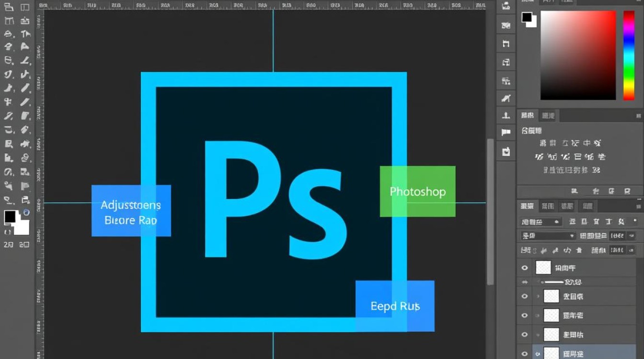Click the blue "Adjusstoens" box on the canvas
The width and height of the screenshot is (644, 359).
[131, 211]
